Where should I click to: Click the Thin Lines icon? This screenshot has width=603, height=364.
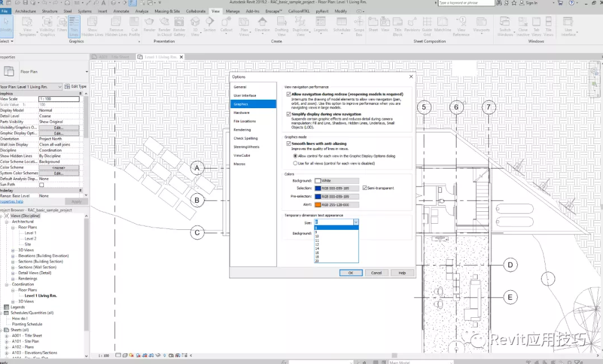click(75, 24)
